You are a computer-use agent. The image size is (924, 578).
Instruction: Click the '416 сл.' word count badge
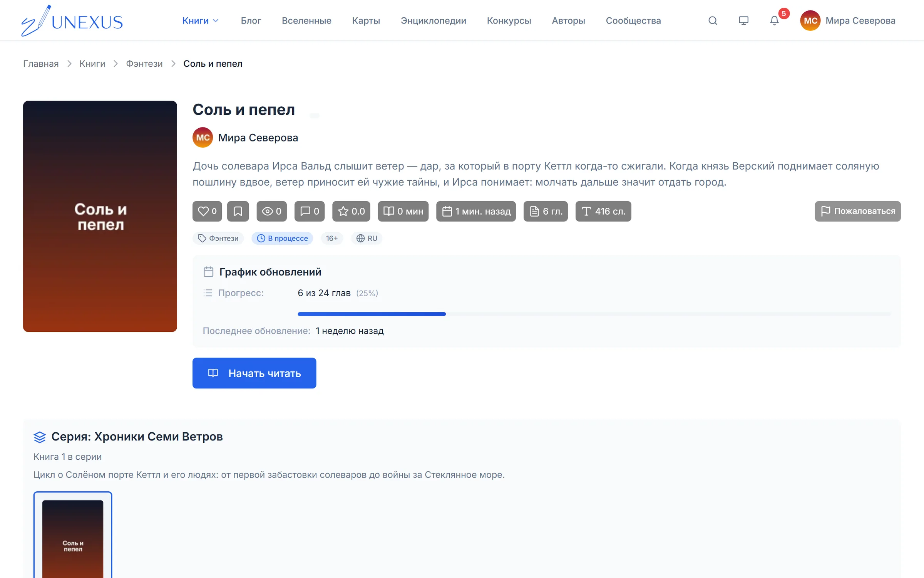click(603, 211)
